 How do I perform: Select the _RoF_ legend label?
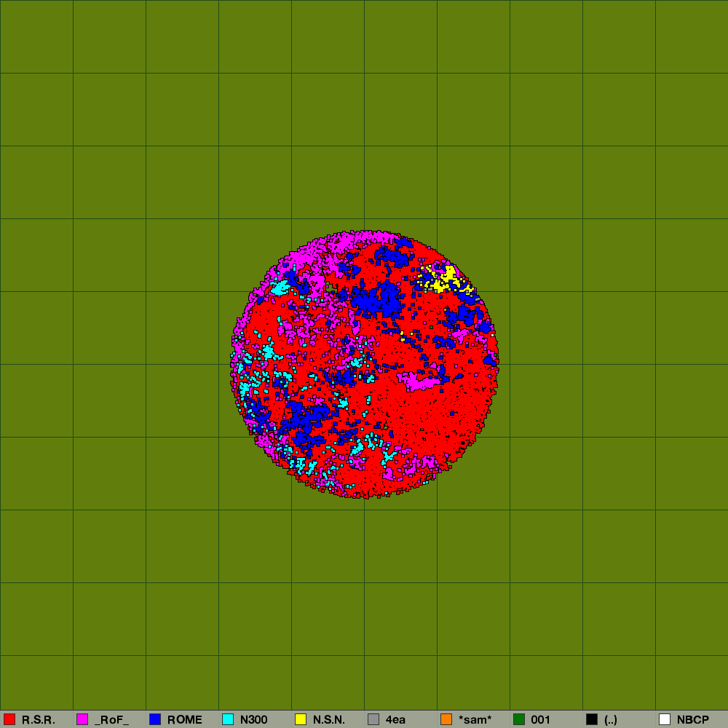[x=111, y=720]
